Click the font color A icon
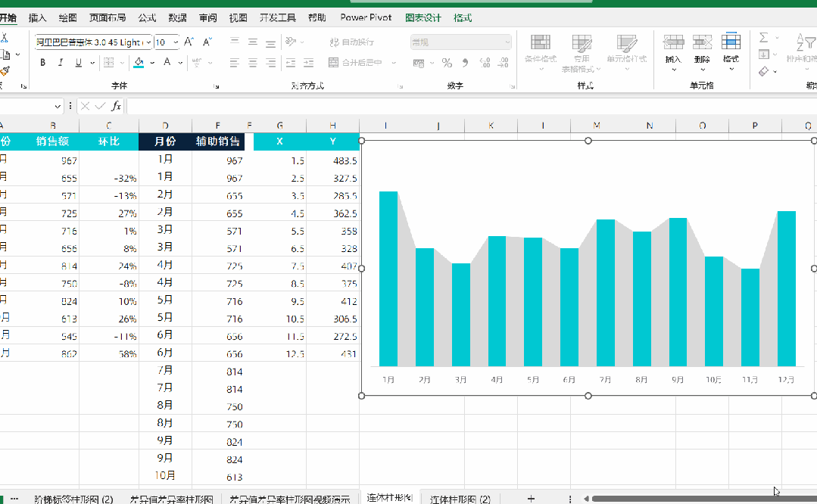Screen dimensions: 817x504 [x=167, y=63]
